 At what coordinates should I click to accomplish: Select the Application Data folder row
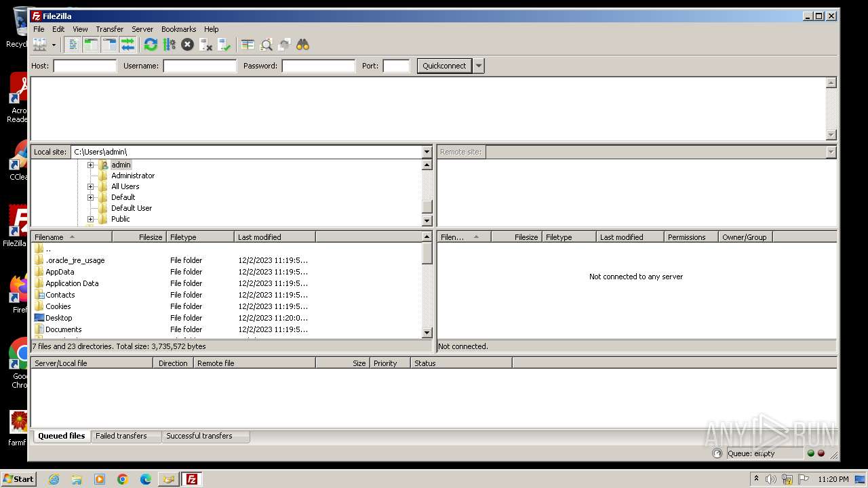[x=226, y=283]
